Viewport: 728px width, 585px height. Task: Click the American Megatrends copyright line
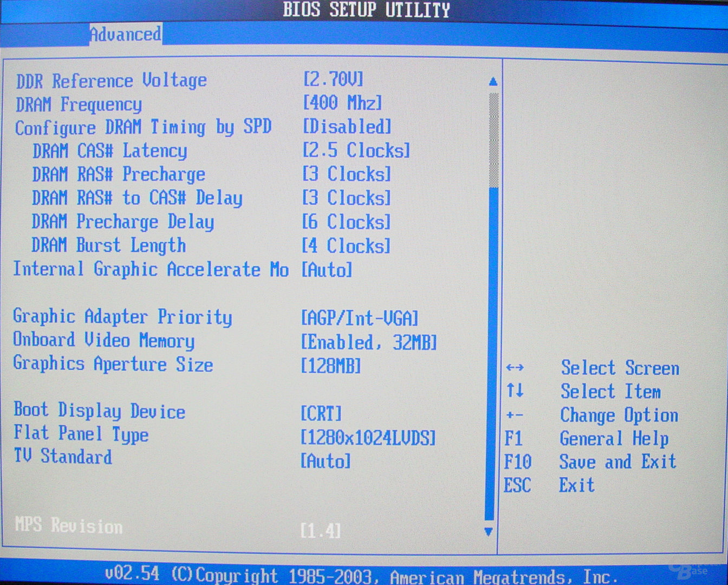361,575
